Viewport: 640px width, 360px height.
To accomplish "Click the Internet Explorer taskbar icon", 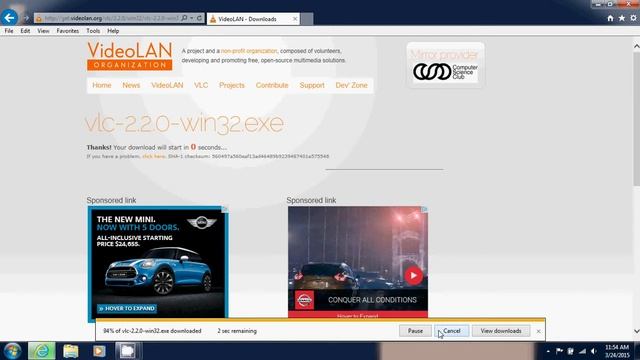I will pyautogui.click(x=42, y=351).
